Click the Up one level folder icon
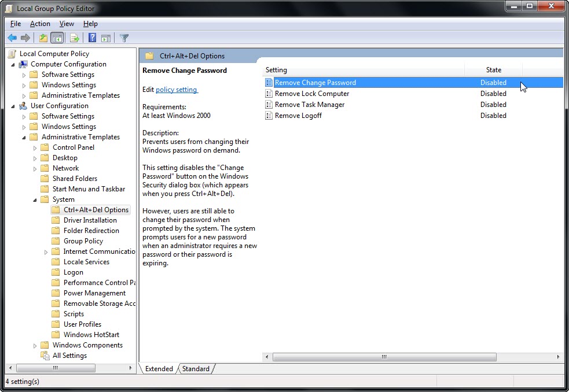The width and height of the screenshot is (569, 392). click(43, 38)
